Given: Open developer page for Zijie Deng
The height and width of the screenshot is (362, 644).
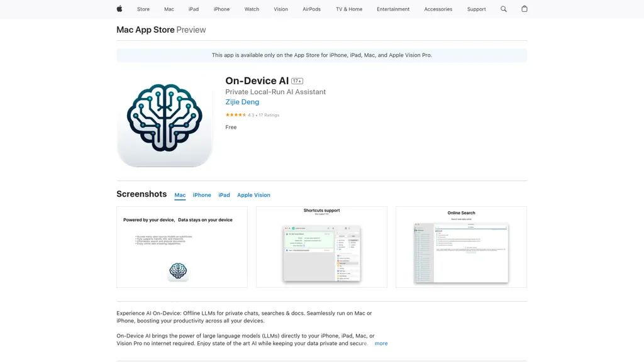Looking at the screenshot, I should click(x=241, y=101).
